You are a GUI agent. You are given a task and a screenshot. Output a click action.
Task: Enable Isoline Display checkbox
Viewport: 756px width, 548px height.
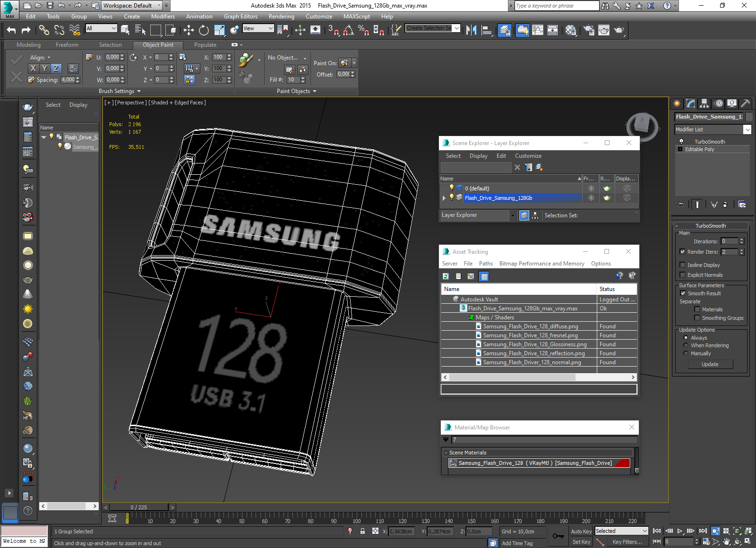point(682,265)
